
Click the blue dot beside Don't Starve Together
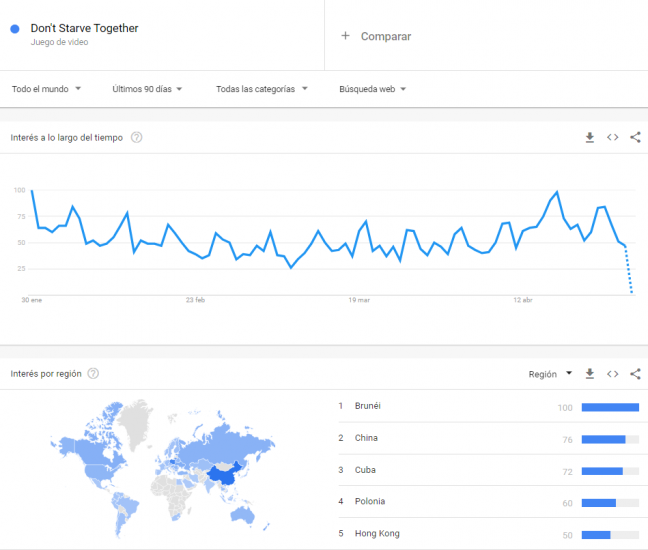[x=15, y=29]
